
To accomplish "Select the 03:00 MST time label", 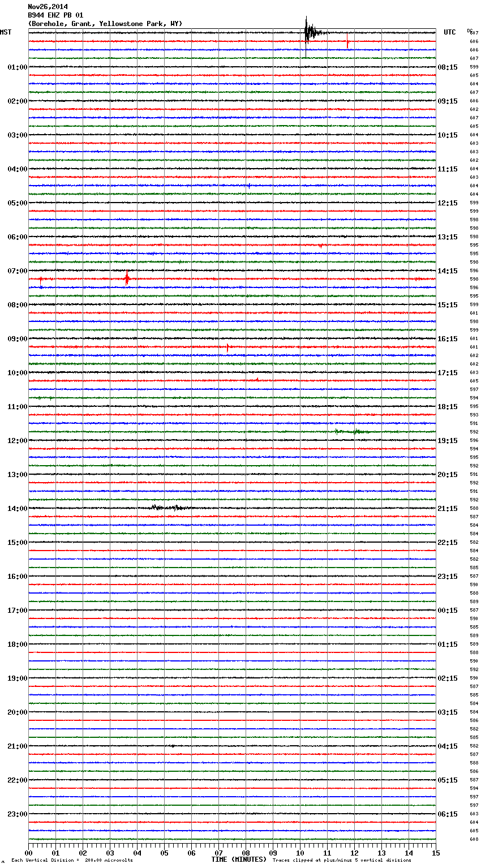I will point(18,135).
